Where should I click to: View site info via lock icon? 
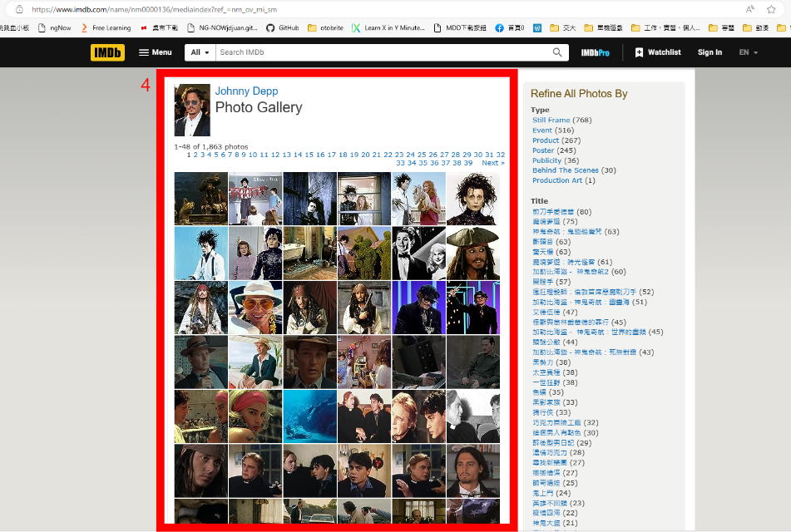(x=19, y=9)
